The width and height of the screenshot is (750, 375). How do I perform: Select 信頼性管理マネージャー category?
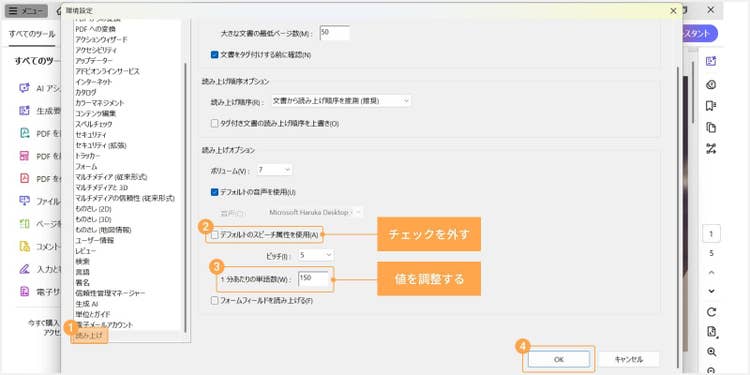pyautogui.click(x=110, y=293)
